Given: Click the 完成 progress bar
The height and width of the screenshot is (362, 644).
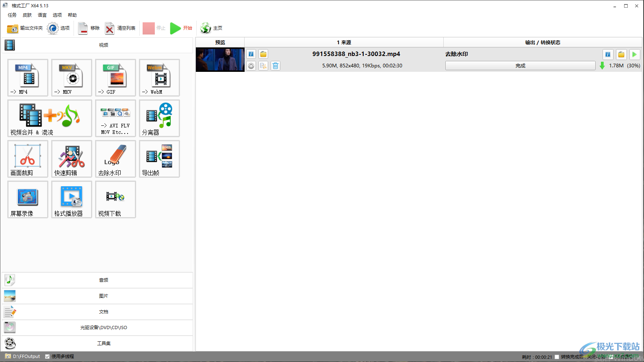Looking at the screenshot, I should [520, 66].
